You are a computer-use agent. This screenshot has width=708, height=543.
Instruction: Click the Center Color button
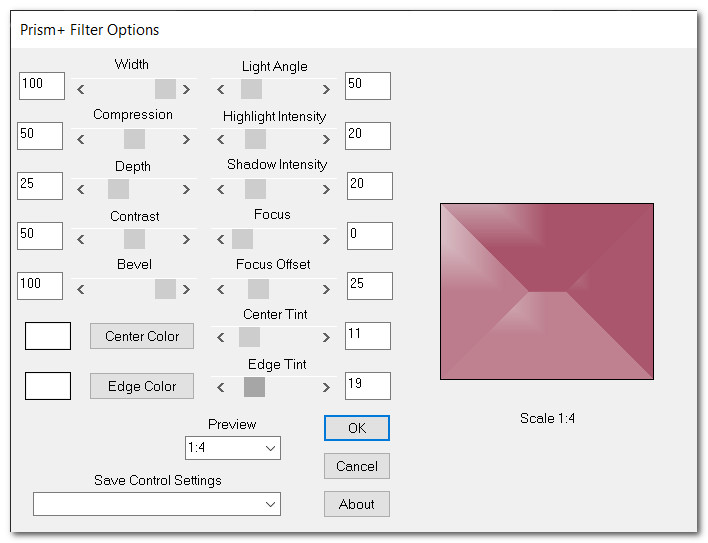tap(142, 336)
